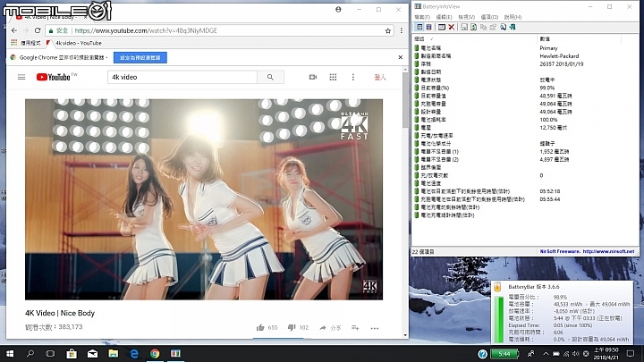Show battery information view toolbar icon
The width and height of the screenshot is (644, 362).
click(x=419, y=27)
